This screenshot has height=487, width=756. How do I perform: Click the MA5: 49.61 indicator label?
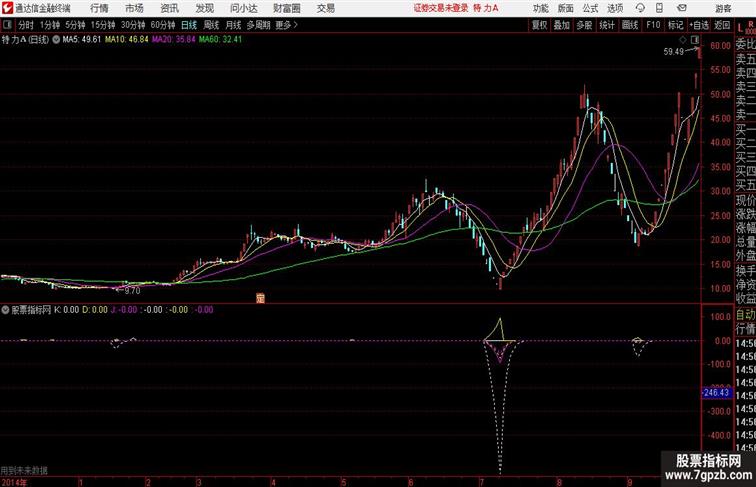81,40
